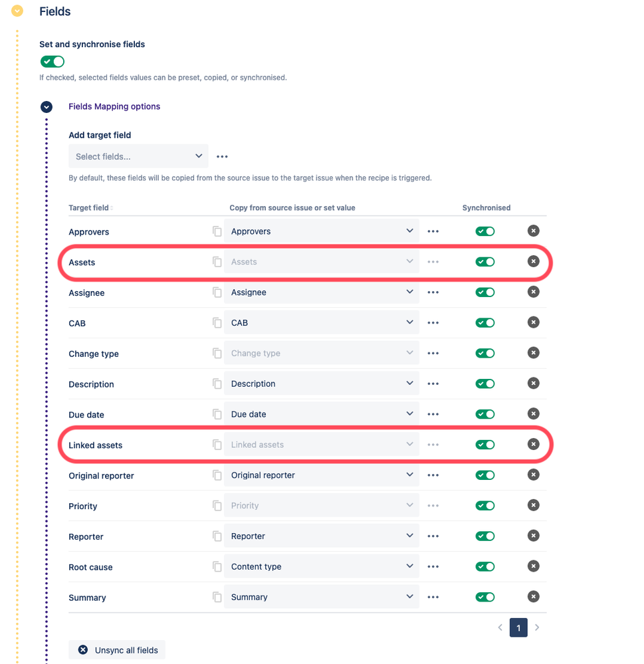This screenshot has height=664, width=644.
Task: Open the Select fields dropdown
Action: click(138, 156)
